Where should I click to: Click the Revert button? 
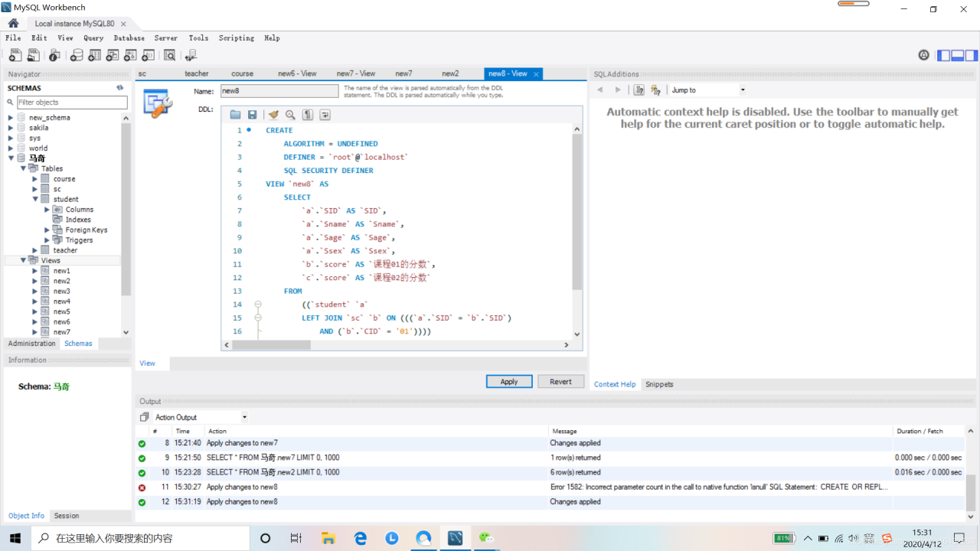click(x=560, y=381)
